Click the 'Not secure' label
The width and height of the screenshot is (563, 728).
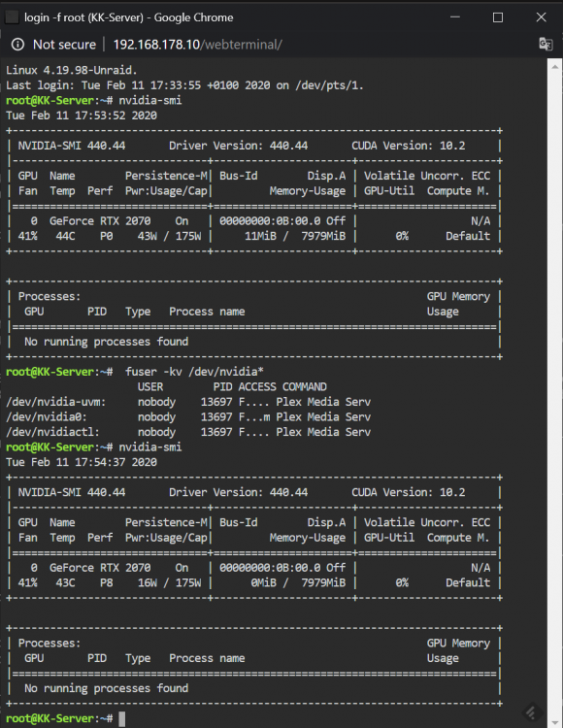click(x=64, y=45)
